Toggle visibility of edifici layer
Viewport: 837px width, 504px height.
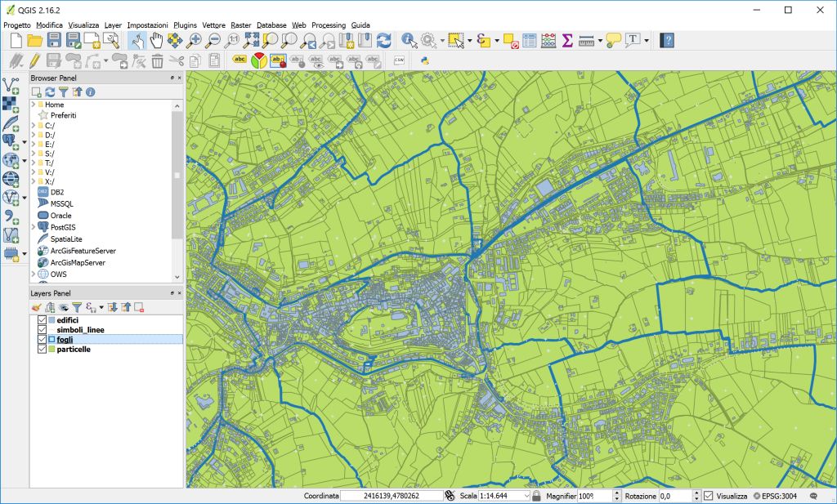[42, 320]
